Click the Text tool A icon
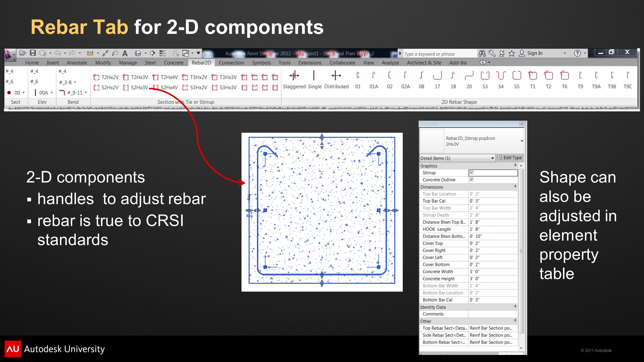The height and width of the screenshot is (362, 644). coord(125,53)
